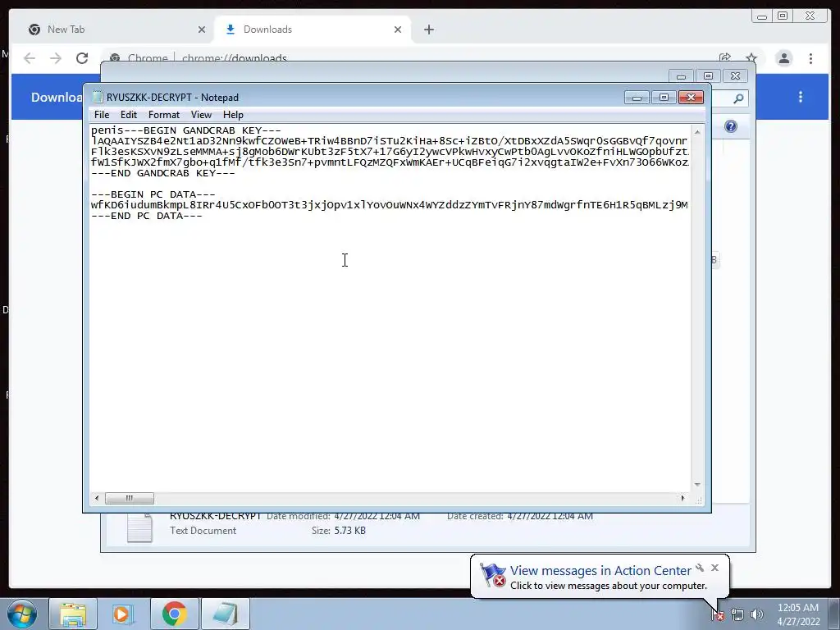Close the New Tab browser tab
Screen dimensions: 840x630
[x=202, y=30]
